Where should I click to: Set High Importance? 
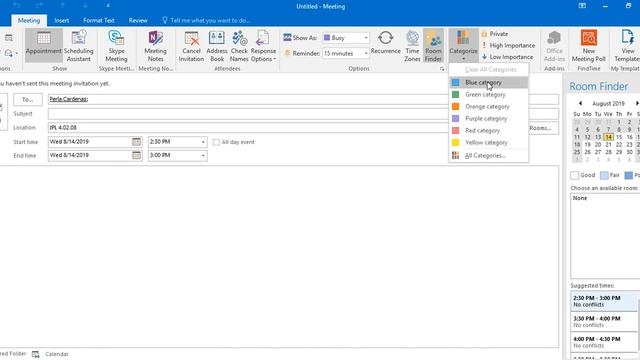(508, 45)
